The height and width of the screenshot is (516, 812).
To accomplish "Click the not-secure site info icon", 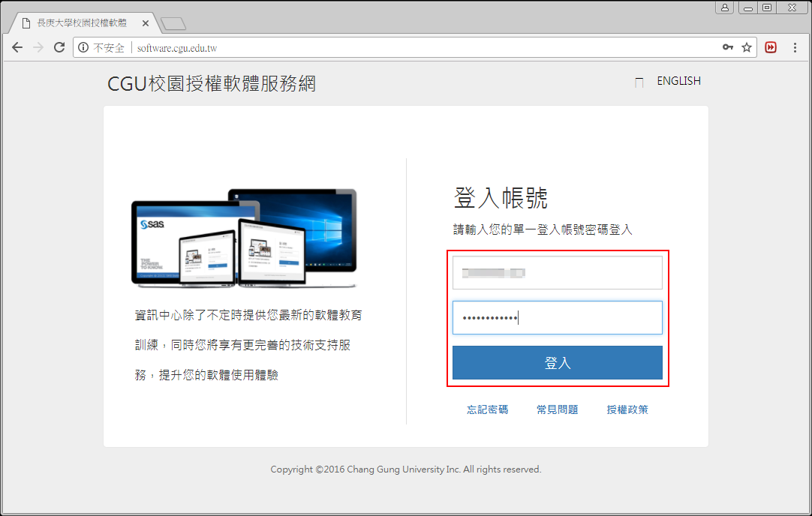I will 83,47.
